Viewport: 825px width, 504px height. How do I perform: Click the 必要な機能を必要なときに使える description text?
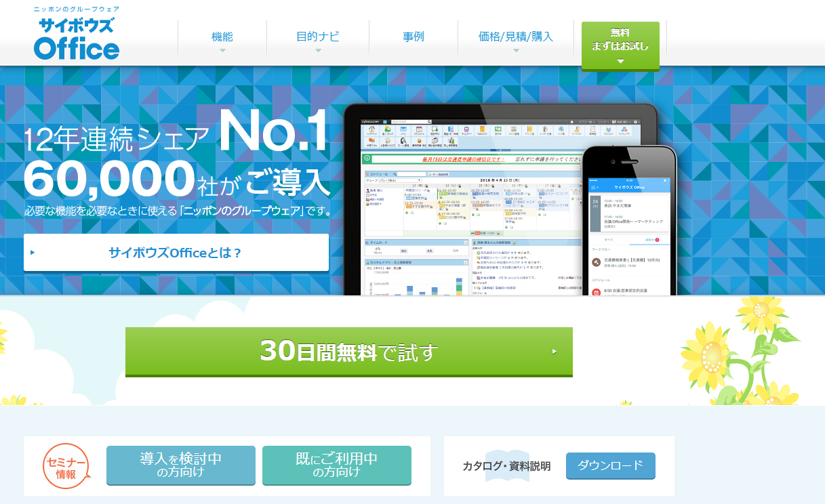(x=178, y=211)
